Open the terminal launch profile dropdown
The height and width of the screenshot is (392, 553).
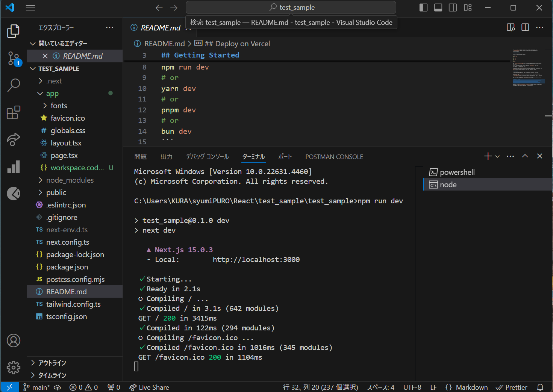497,156
